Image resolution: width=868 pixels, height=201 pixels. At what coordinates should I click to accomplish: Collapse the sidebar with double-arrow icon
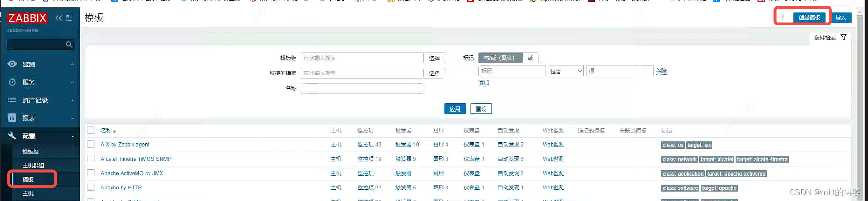(x=59, y=18)
